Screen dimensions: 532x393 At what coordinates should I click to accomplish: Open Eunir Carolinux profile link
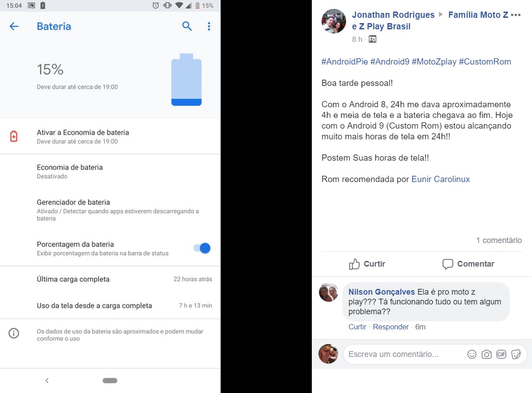click(440, 179)
